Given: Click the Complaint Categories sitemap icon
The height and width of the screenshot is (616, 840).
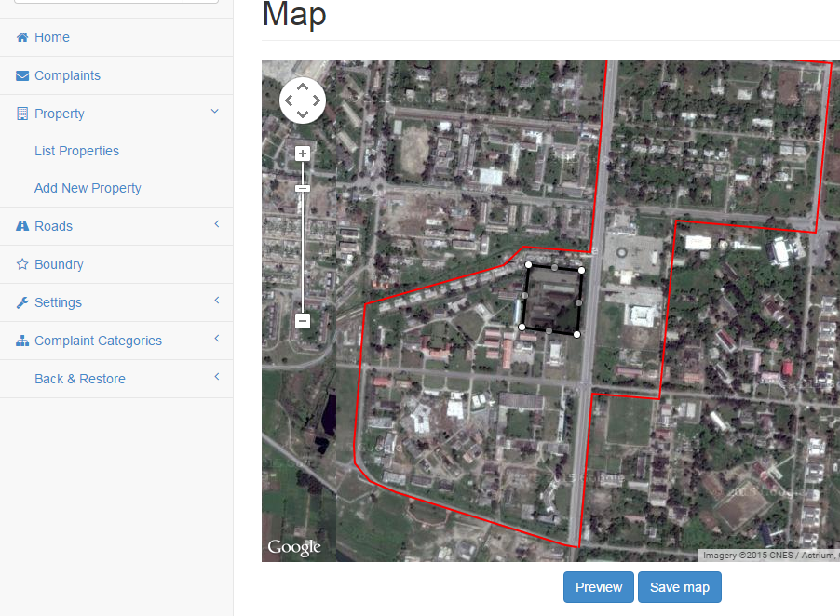Looking at the screenshot, I should (x=22, y=341).
